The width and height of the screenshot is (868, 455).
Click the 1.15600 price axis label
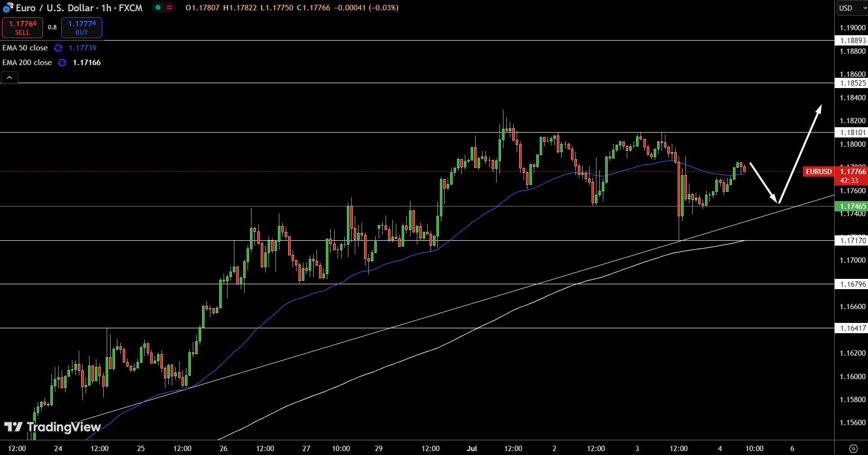[x=852, y=423]
